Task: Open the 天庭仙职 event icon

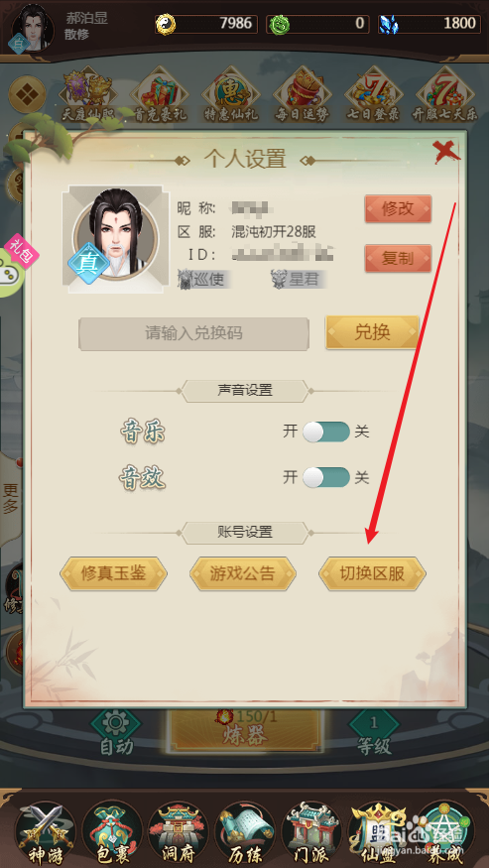Action: click(89, 95)
